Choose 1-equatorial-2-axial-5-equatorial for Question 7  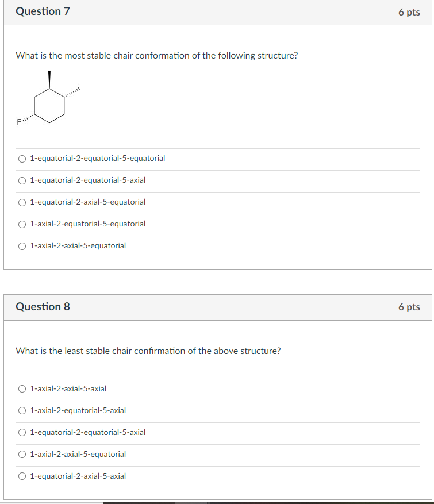22,202
